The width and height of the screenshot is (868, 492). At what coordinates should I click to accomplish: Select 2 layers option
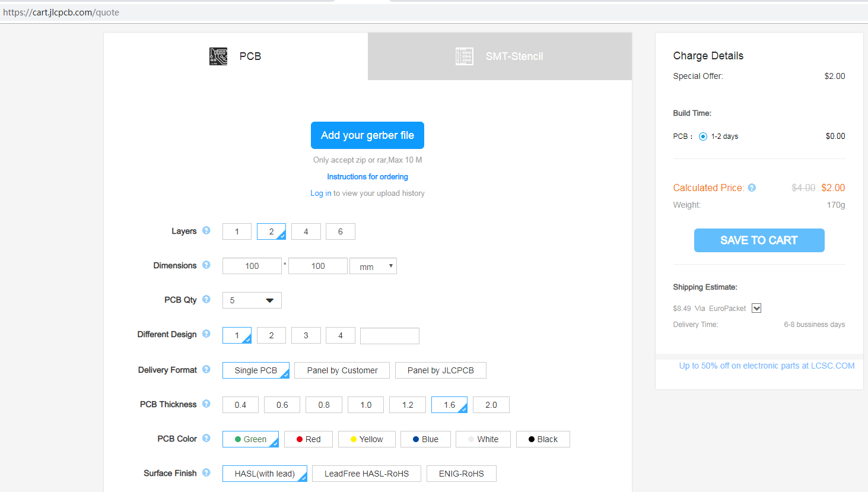pyautogui.click(x=271, y=231)
